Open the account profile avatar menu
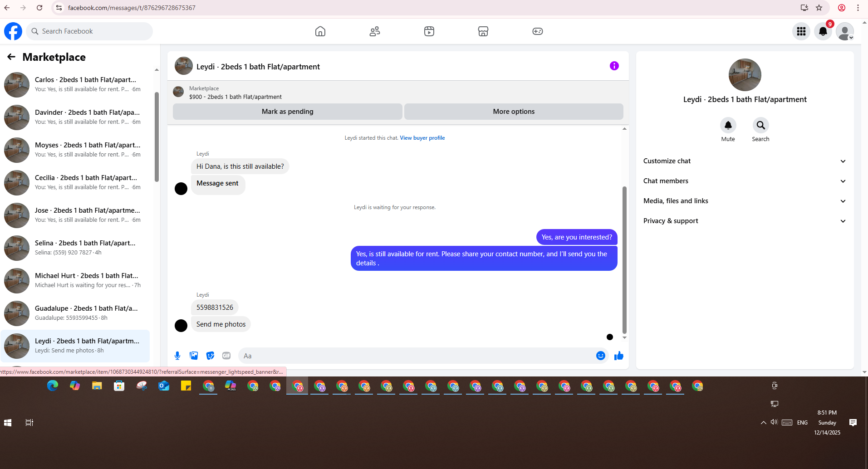868x469 pixels. (845, 31)
